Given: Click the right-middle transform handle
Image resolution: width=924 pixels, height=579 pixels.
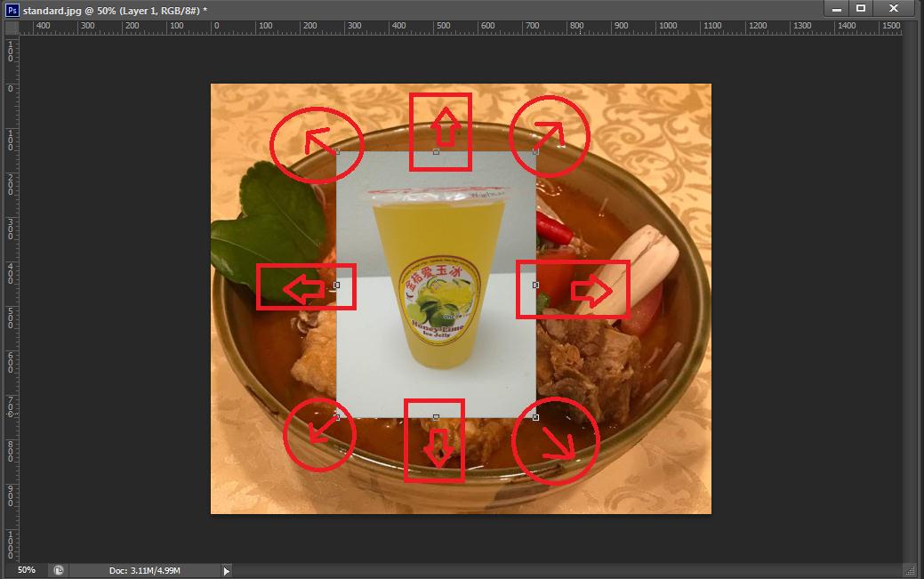Looking at the screenshot, I should (x=535, y=285).
